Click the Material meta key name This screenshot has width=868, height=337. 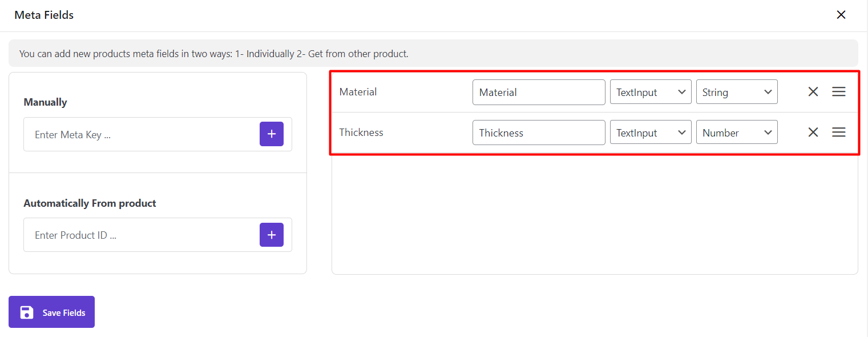point(358,92)
